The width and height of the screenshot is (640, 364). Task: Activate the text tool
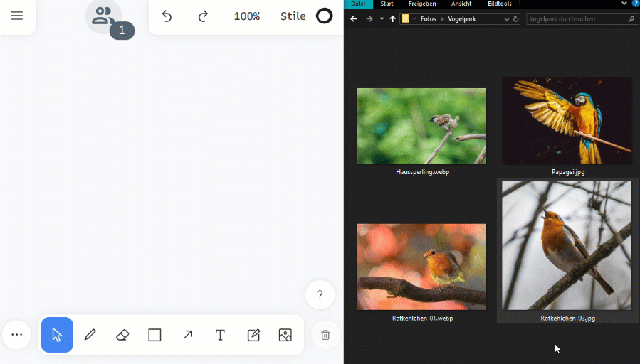click(x=220, y=335)
